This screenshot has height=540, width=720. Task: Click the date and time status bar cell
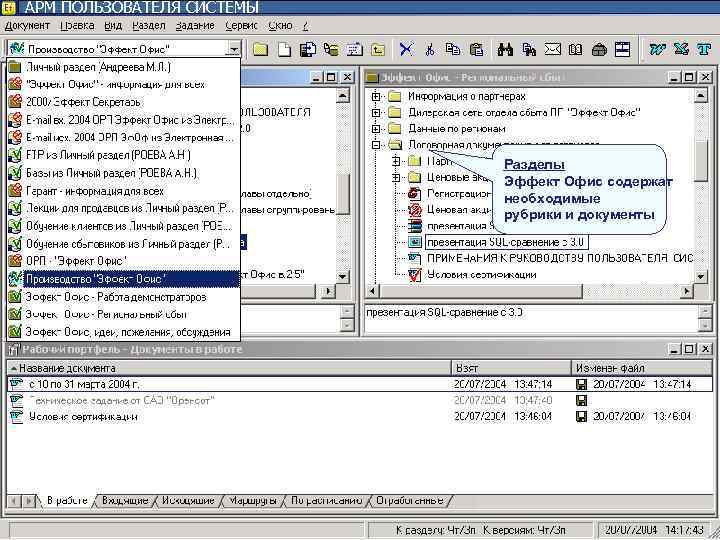654,530
